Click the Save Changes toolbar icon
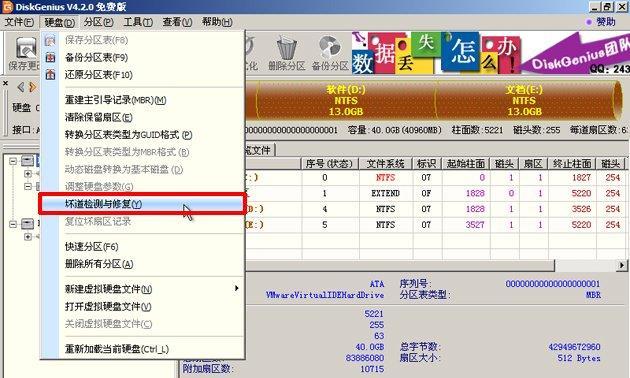The height and width of the screenshot is (378, 630). (x=25, y=47)
